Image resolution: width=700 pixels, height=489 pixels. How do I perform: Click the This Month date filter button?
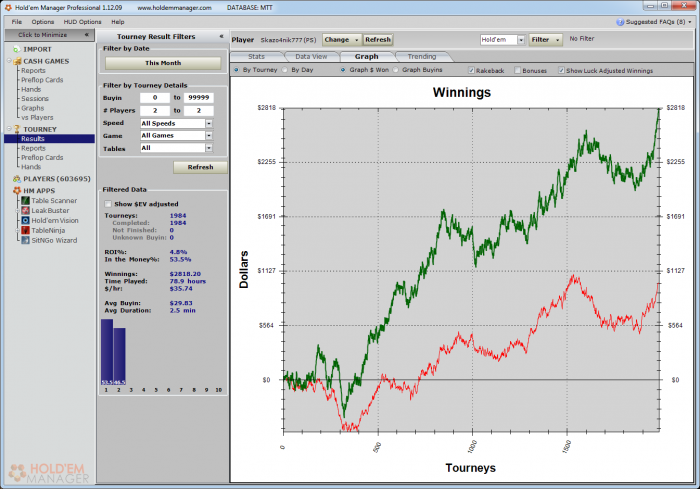[x=163, y=63]
